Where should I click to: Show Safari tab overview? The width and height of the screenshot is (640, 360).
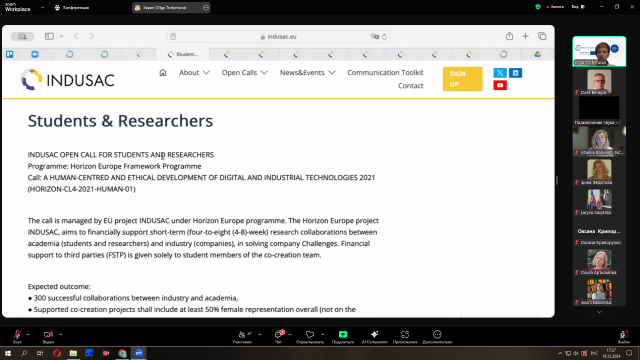point(542,36)
